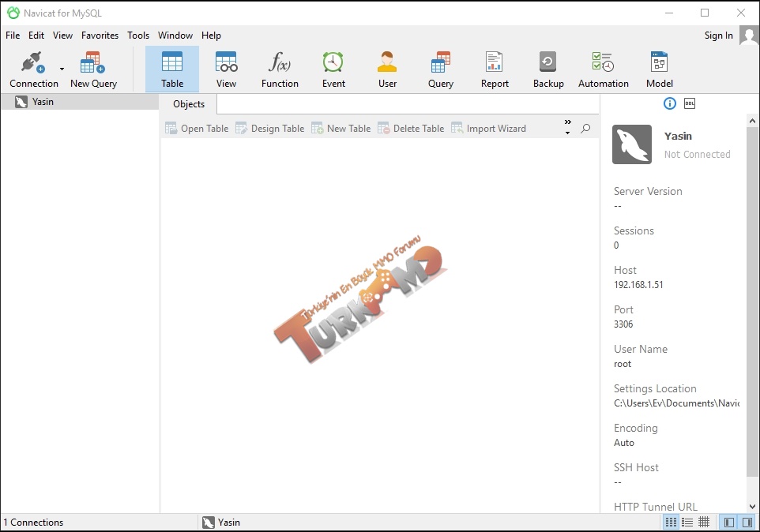Show the DDL pane icon
The width and height of the screenshot is (760, 532).
(689, 103)
